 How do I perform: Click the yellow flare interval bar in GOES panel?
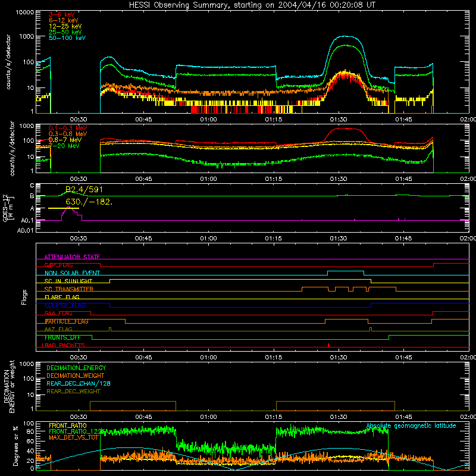(x=64, y=208)
